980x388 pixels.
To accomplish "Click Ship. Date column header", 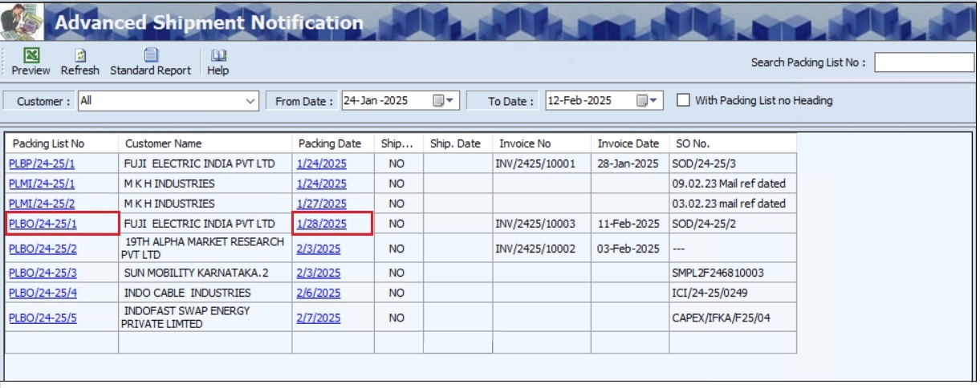I will (457, 143).
